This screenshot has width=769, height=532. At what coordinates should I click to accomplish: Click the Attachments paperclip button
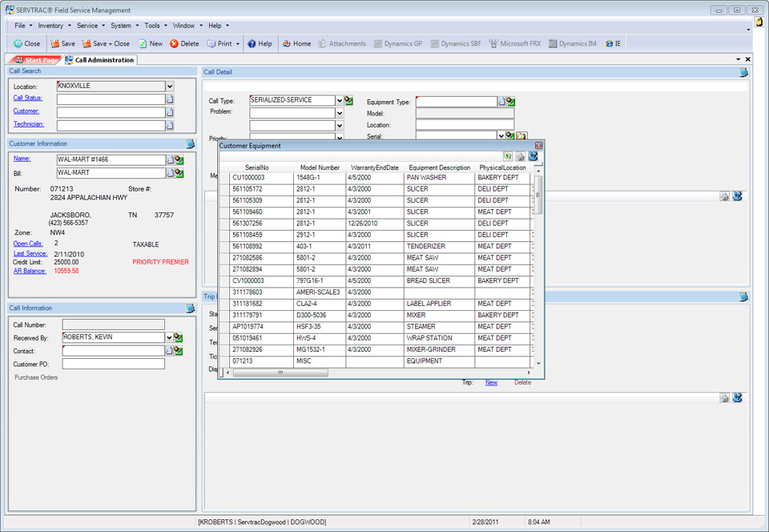pyautogui.click(x=342, y=43)
